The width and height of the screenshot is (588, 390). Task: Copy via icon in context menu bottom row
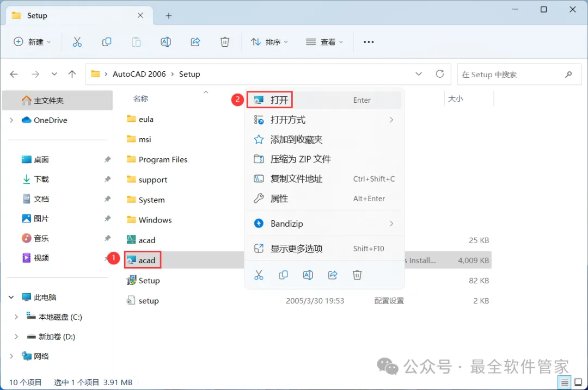284,275
